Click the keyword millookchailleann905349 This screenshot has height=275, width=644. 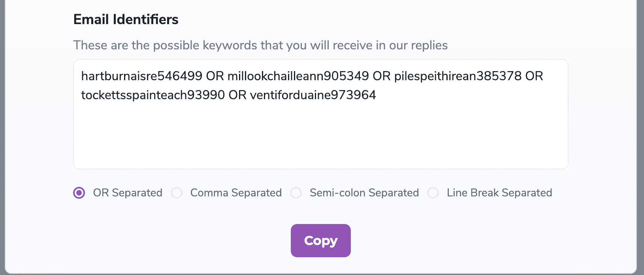click(x=299, y=76)
